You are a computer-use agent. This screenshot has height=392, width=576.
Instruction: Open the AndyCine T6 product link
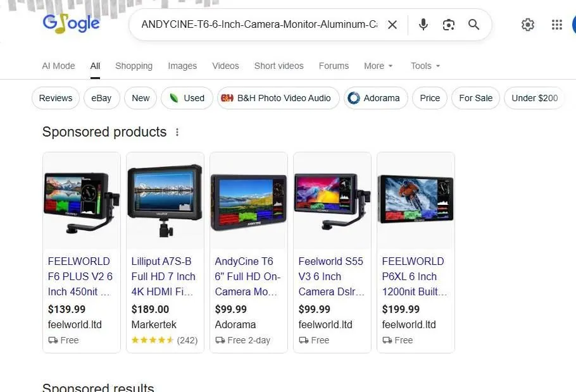click(247, 276)
